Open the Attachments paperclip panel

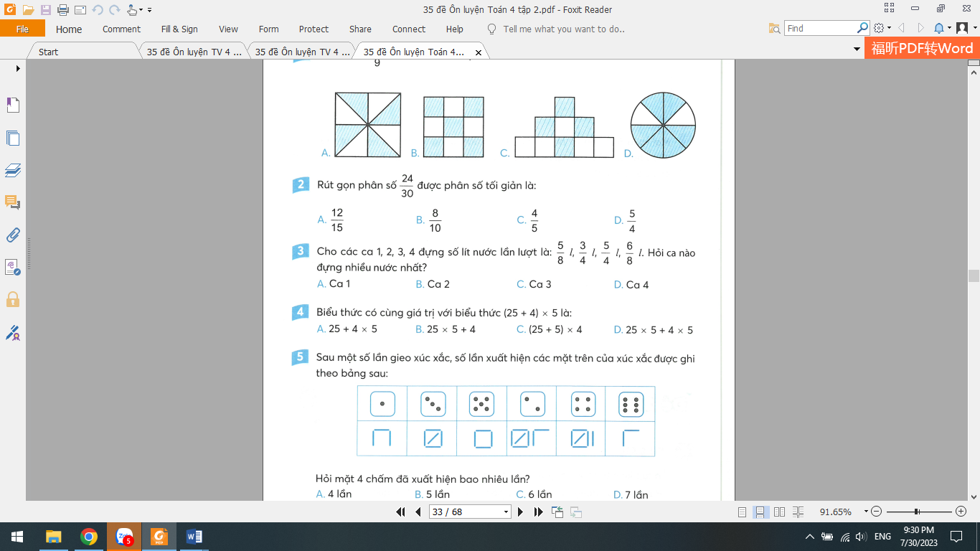[x=13, y=235]
